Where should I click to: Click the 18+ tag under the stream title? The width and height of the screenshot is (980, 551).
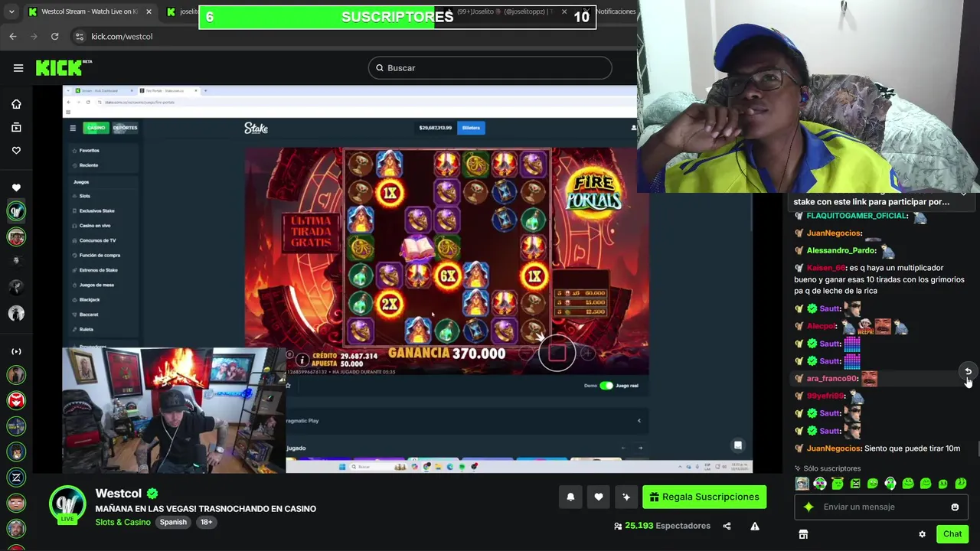point(206,522)
